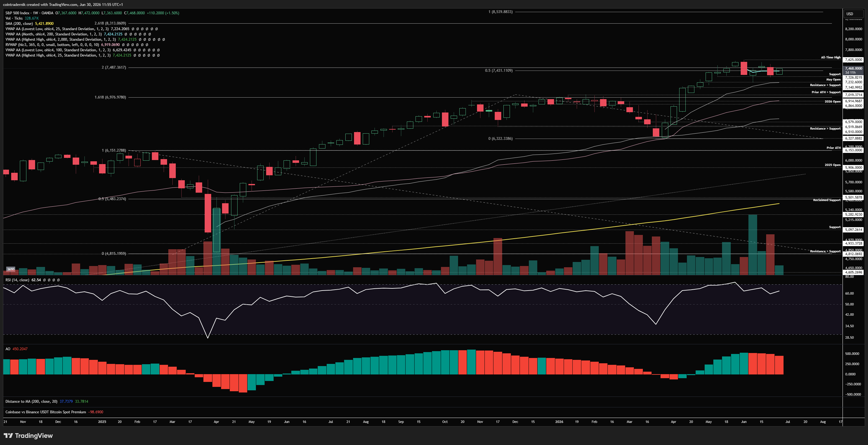Select the spot premium value -98.6900

96,412
